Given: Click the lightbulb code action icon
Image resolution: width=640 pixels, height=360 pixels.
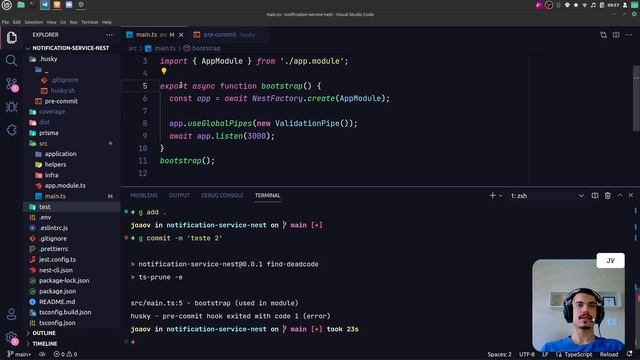Looking at the screenshot, I should click(164, 71).
